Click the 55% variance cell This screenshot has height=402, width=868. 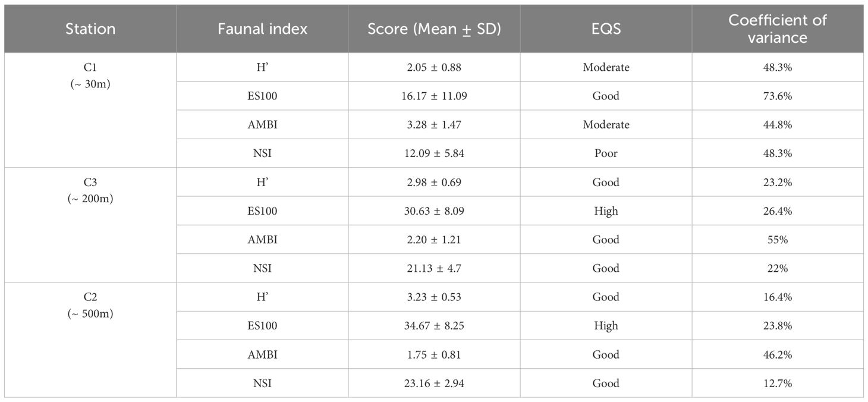[x=778, y=240]
